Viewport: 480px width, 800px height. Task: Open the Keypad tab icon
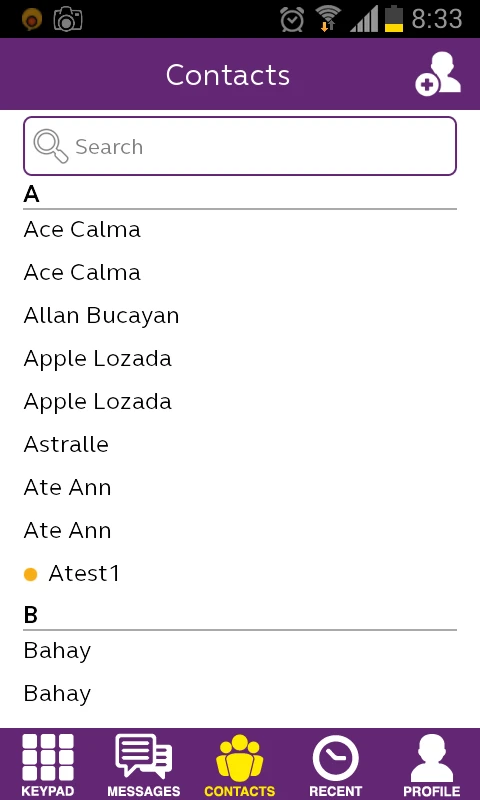point(48,757)
